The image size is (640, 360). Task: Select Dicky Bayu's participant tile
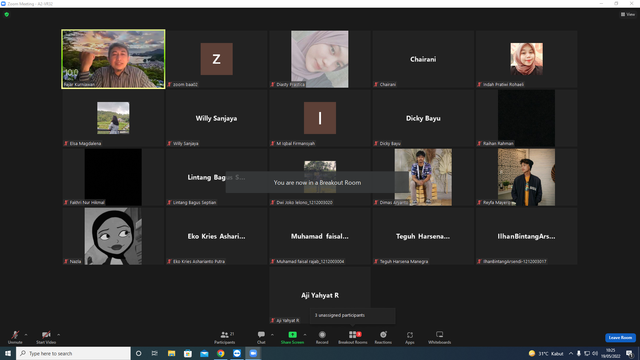click(423, 118)
